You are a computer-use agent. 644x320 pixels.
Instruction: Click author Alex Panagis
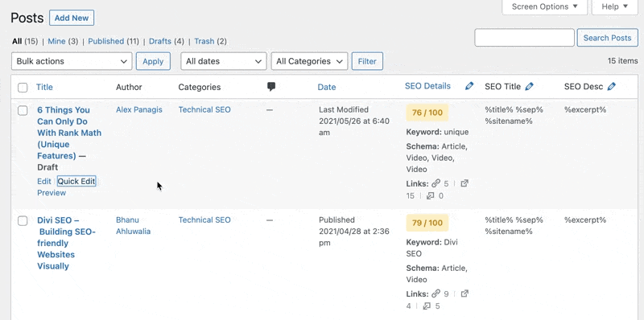(x=138, y=110)
